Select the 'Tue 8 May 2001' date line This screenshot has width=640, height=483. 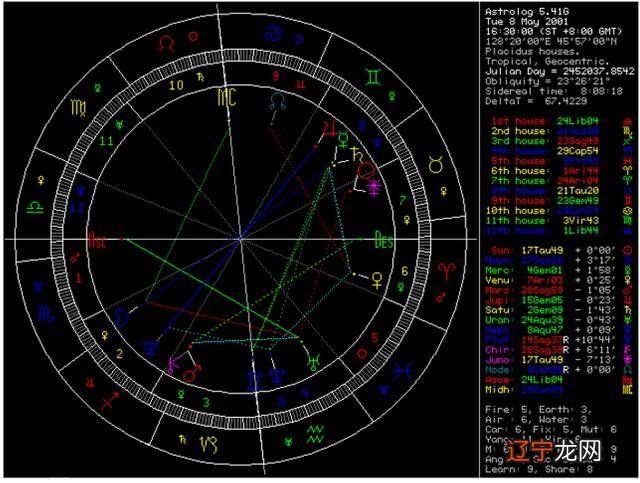click(527, 22)
